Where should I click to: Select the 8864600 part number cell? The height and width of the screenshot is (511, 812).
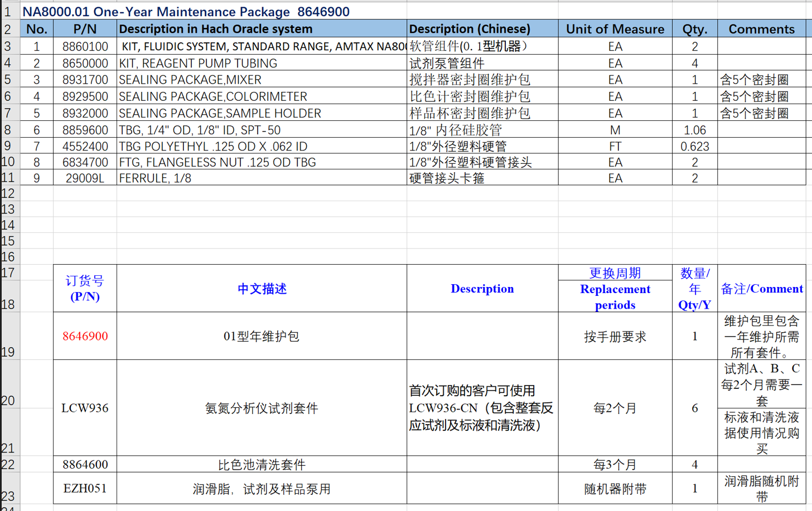85,465
